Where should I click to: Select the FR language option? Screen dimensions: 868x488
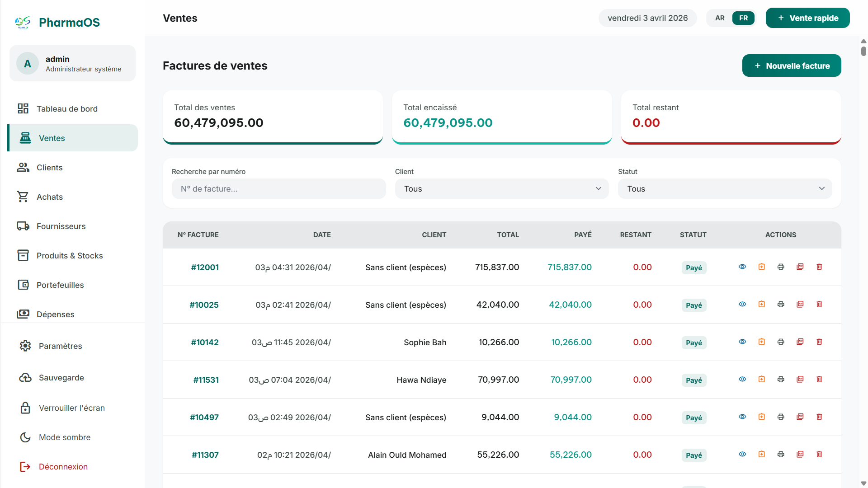click(x=743, y=18)
